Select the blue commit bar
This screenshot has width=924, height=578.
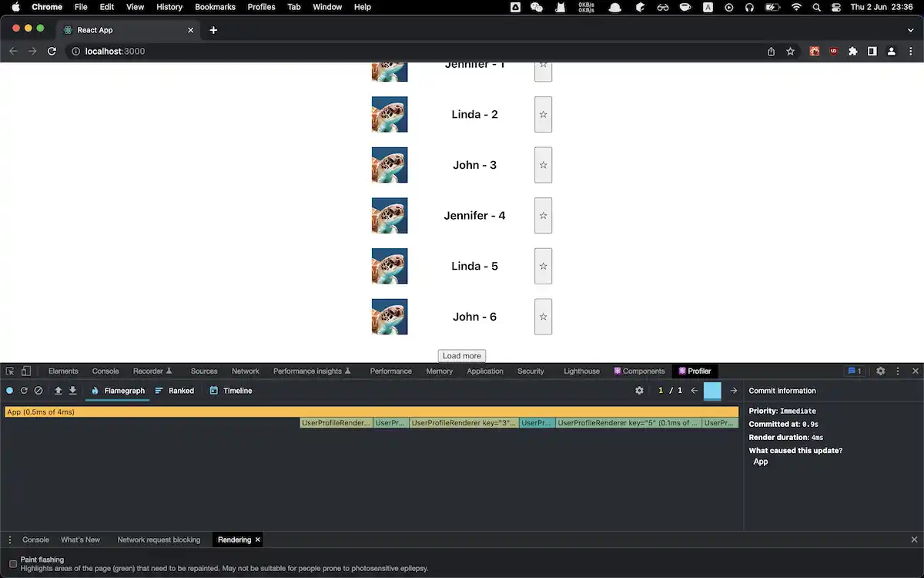tap(712, 391)
